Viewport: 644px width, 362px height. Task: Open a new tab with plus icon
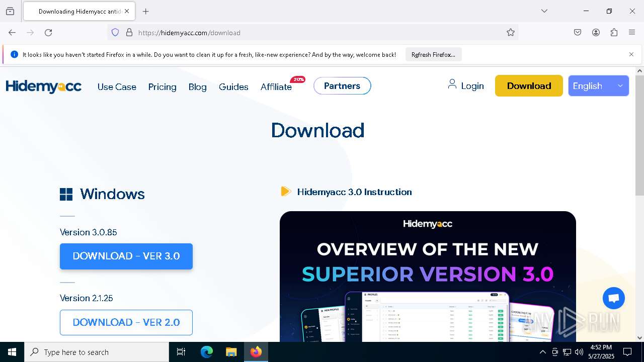tap(146, 11)
